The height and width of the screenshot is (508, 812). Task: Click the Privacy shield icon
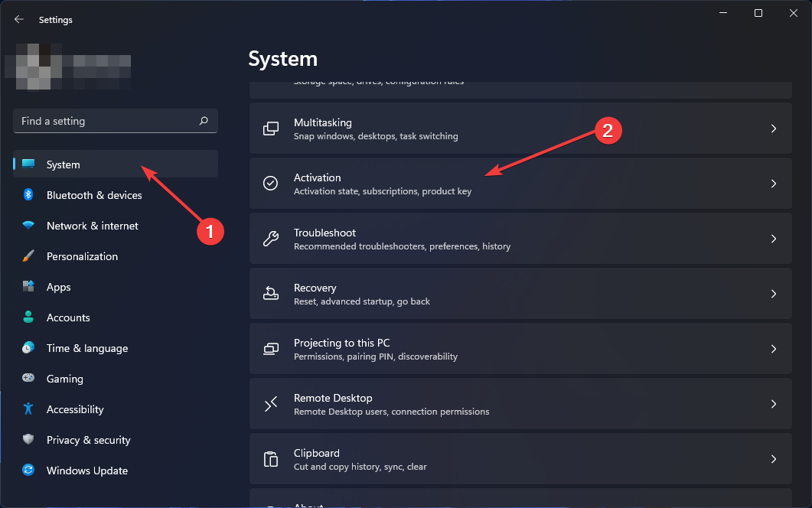[x=28, y=439]
